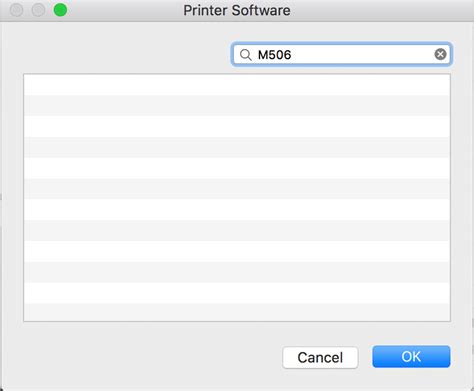Select the sixth row of the results list

point(237,189)
